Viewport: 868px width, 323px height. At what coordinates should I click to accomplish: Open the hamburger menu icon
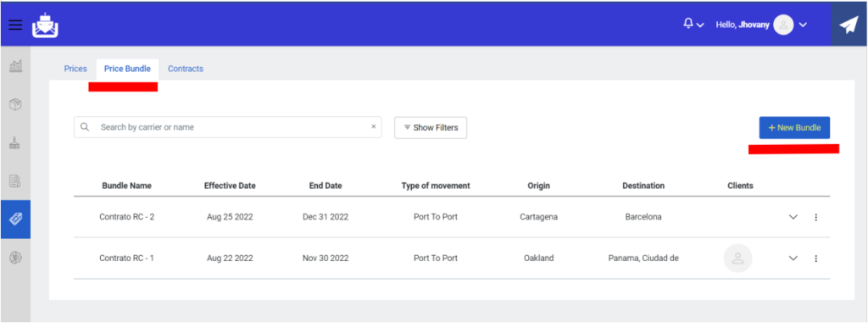[15, 25]
